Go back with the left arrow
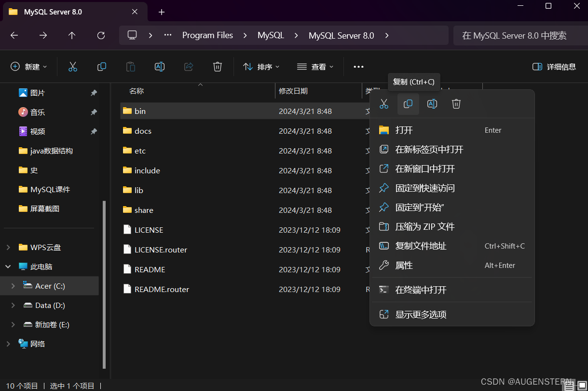The image size is (588, 391). coord(14,35)
